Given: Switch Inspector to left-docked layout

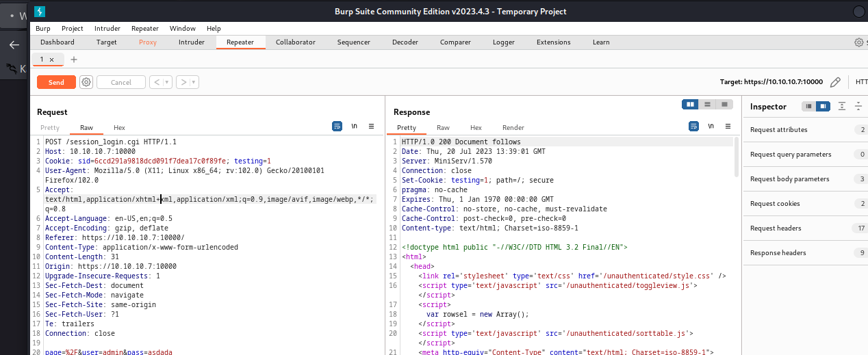Looking at the screenshot, I should pos(808,106).
